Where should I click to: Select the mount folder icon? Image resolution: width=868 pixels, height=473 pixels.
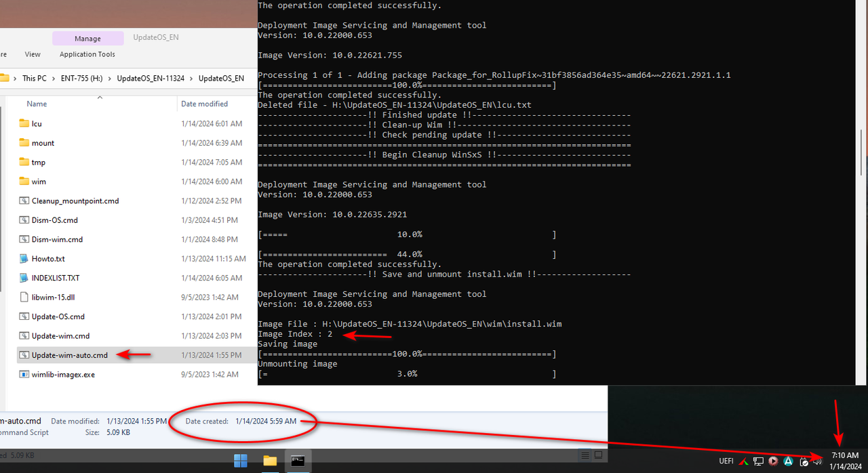(x=24, y=143)
